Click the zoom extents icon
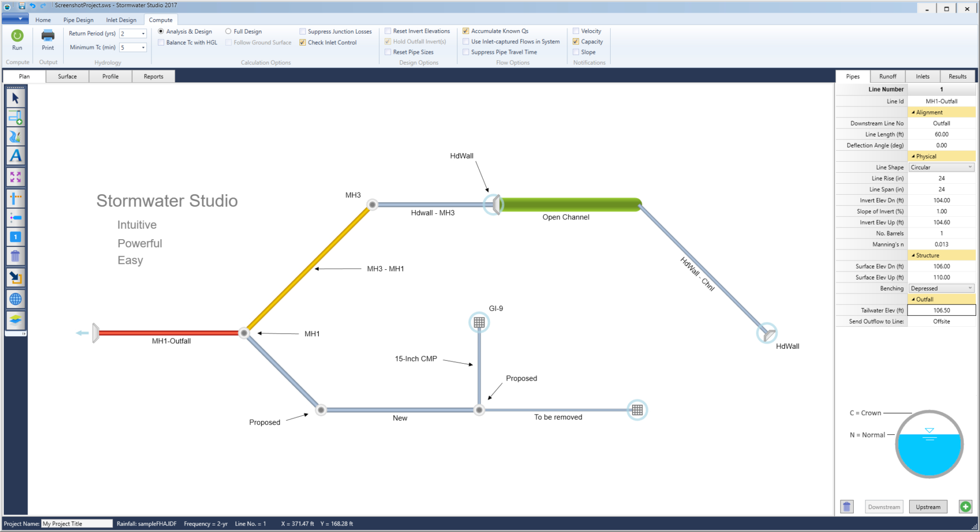980x532 pixels. [15, 177]
